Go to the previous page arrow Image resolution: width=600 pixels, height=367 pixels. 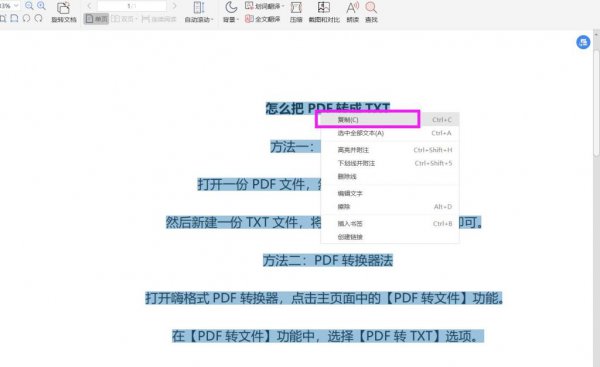tap(89, 6)
